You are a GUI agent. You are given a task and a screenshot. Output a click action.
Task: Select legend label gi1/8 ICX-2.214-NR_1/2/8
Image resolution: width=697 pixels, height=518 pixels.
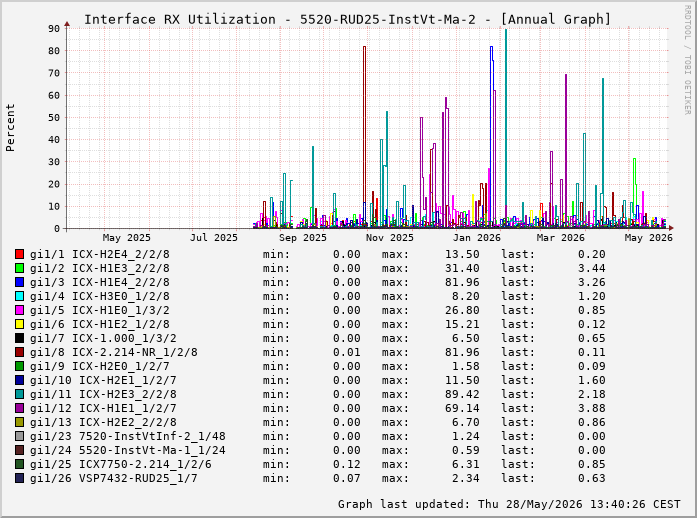(x=114, y=353)
